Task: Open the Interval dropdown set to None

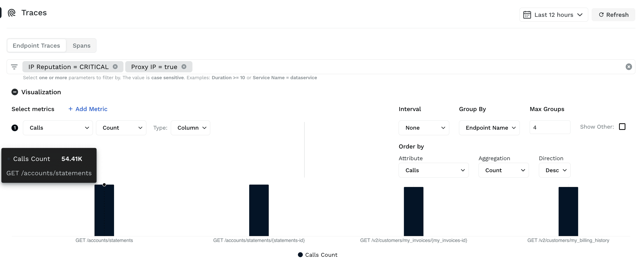Action: 424,128
